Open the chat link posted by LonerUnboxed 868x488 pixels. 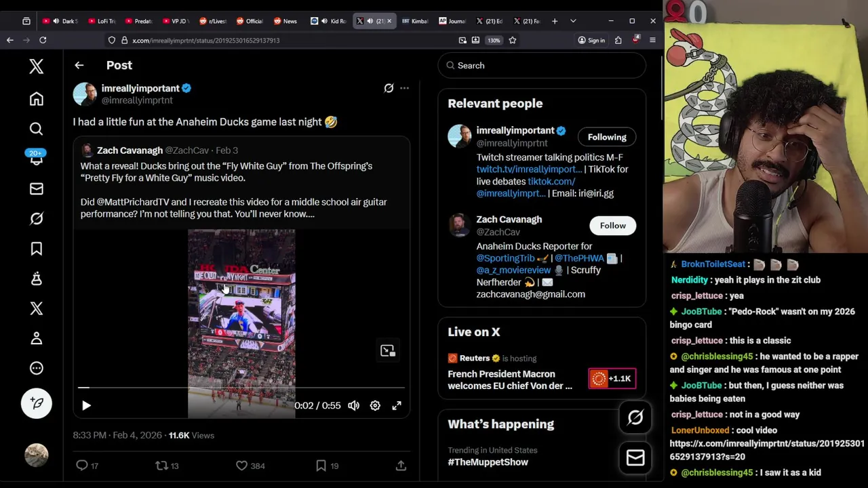(766, 450)
